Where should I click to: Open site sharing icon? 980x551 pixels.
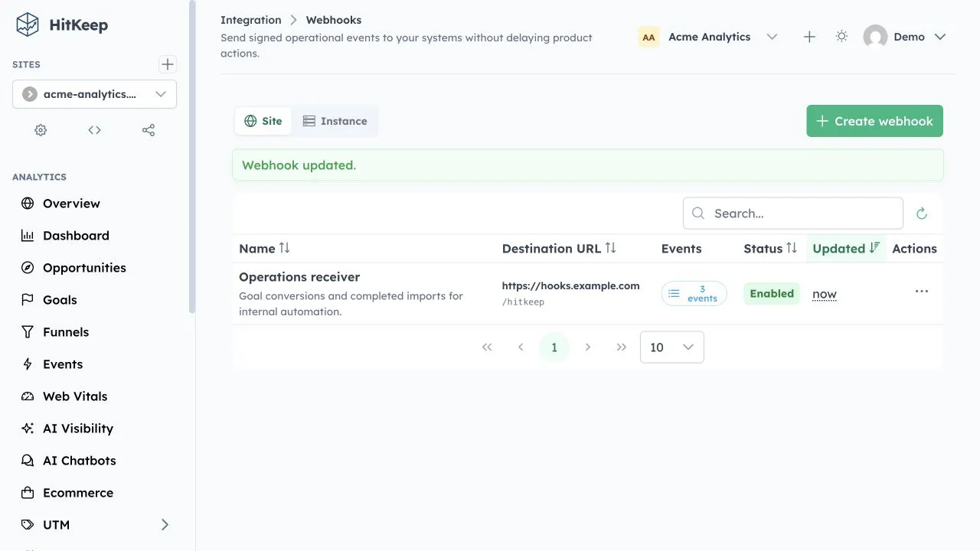149,130
